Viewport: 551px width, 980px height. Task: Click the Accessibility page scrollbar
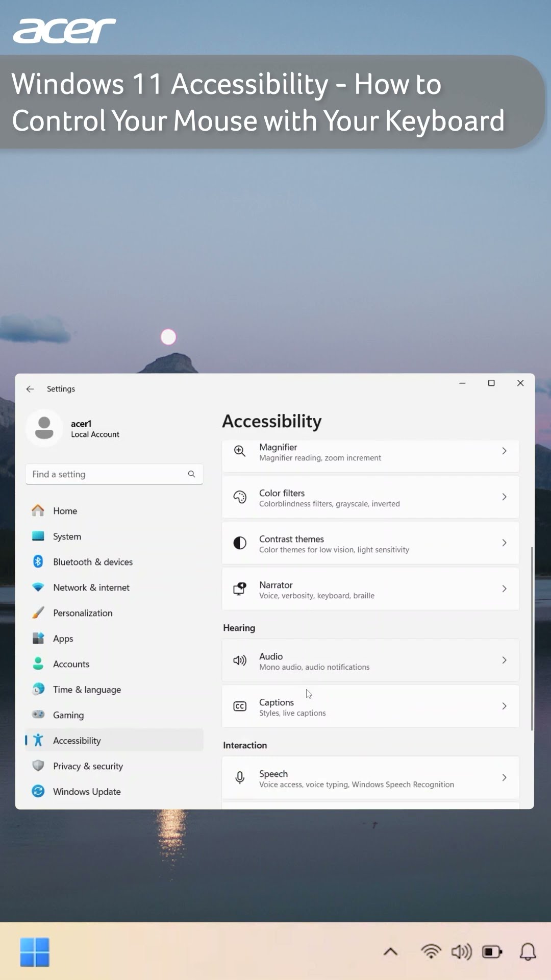[x=532, y=638]
